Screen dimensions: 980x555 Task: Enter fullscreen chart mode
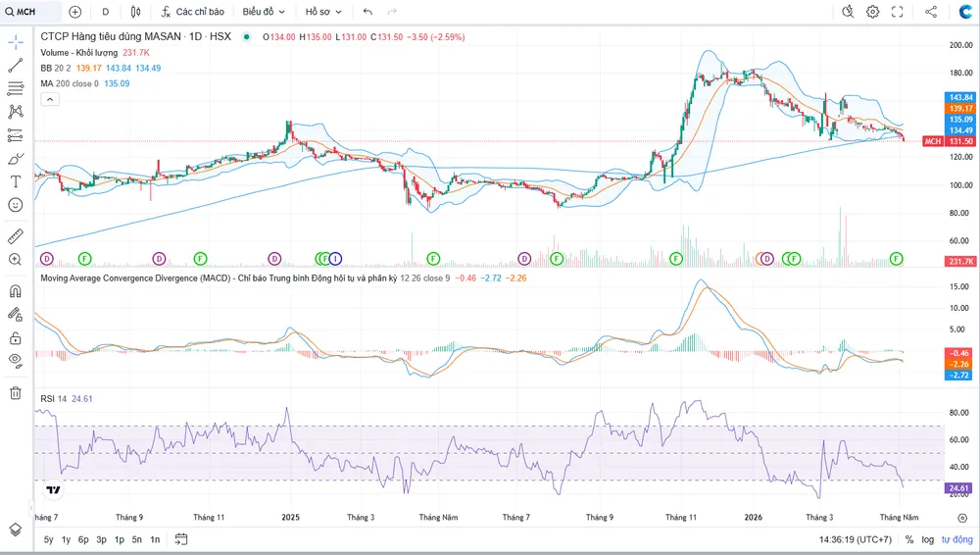(x=897, y=11)
